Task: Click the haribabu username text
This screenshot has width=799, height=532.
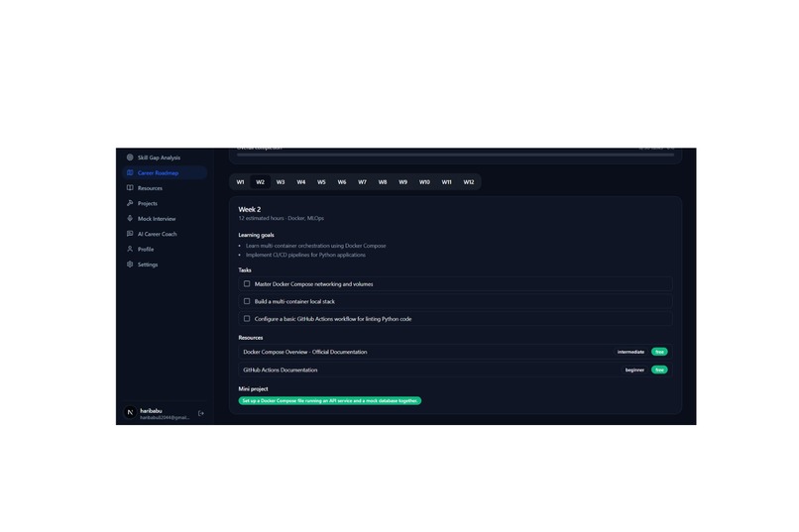Action: [x=151, y=410]
